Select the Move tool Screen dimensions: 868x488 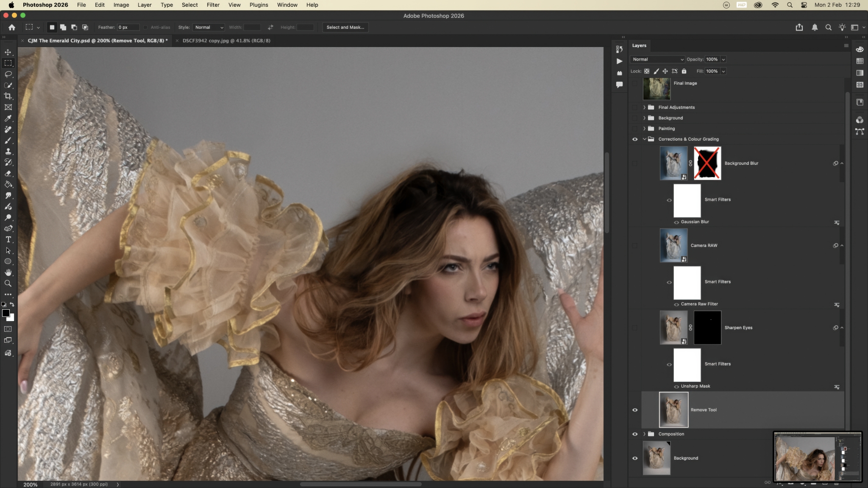(x=8, y=52)
